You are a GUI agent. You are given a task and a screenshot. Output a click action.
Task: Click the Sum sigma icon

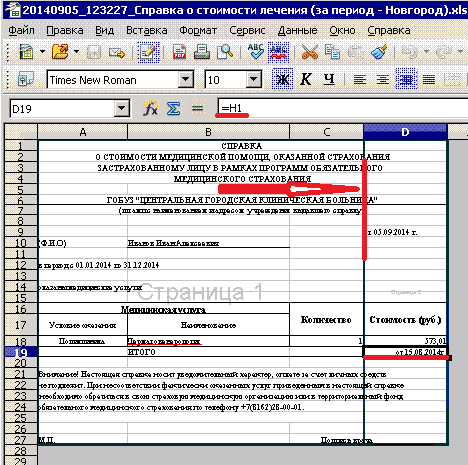point(174,108)
